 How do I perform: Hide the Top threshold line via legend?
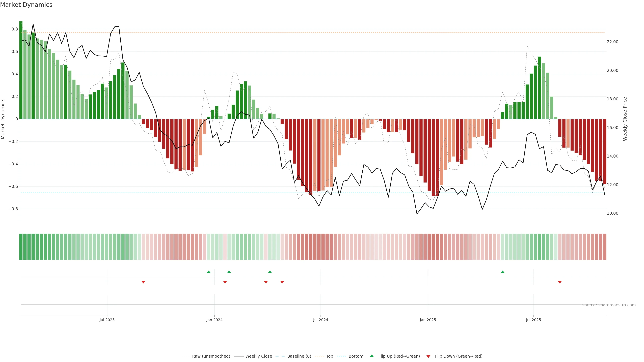(330, 356)
